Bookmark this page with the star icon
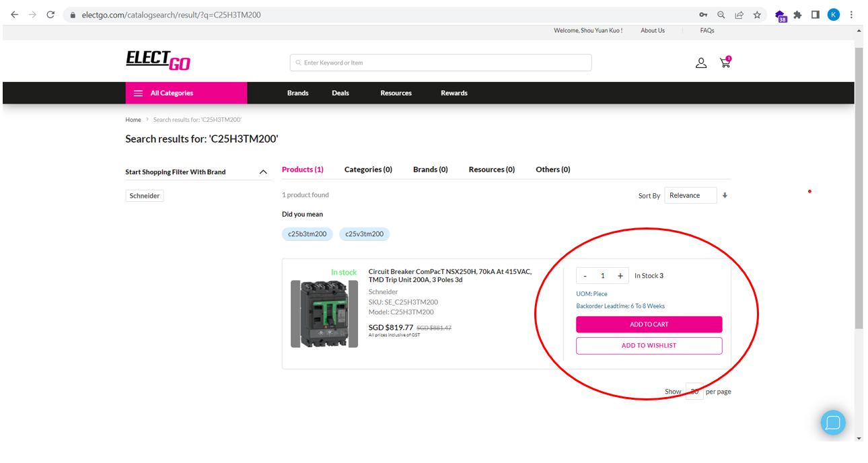Screen dimensions: 868x463 757,15
